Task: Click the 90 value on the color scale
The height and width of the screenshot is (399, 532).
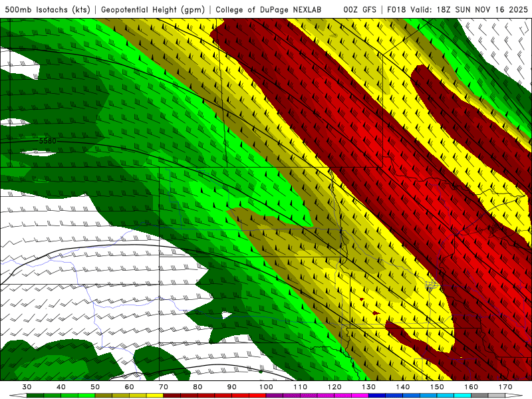Action: coord(231,387)
